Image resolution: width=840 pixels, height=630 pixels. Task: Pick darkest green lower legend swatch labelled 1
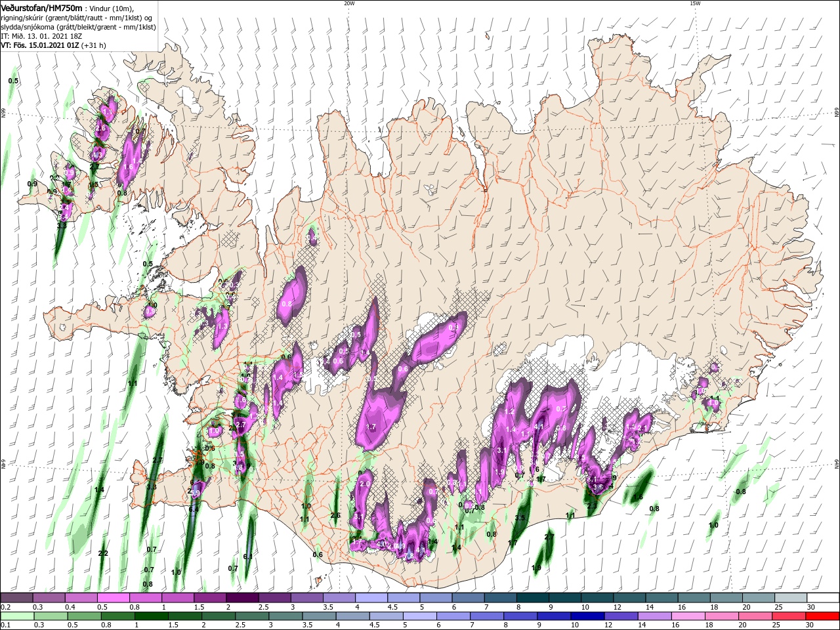(151, 616)
